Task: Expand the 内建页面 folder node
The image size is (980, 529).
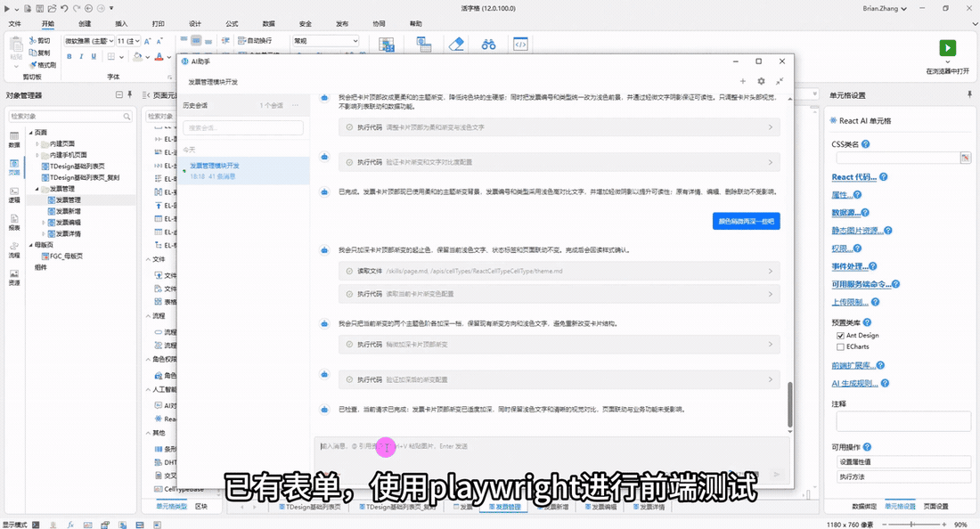Action: (x=37, y=143)
